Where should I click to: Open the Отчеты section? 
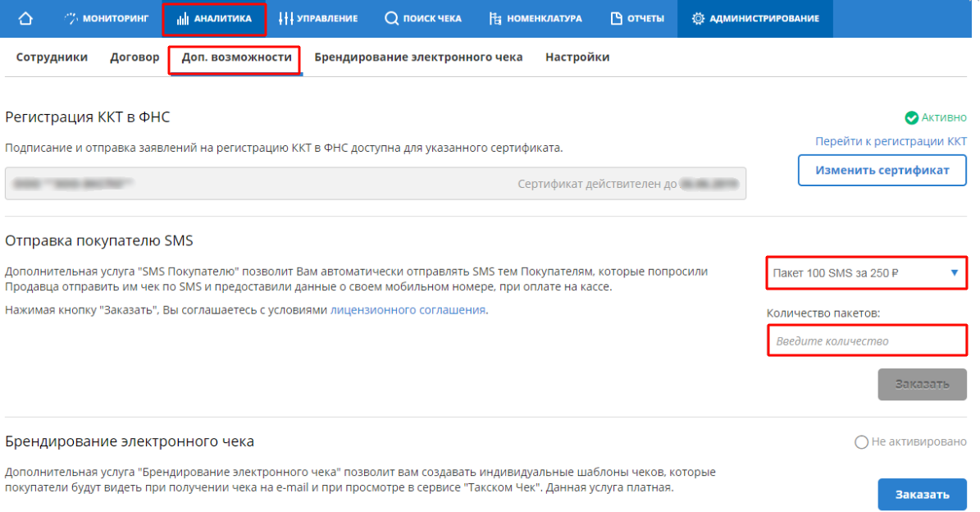pos(637,19)
